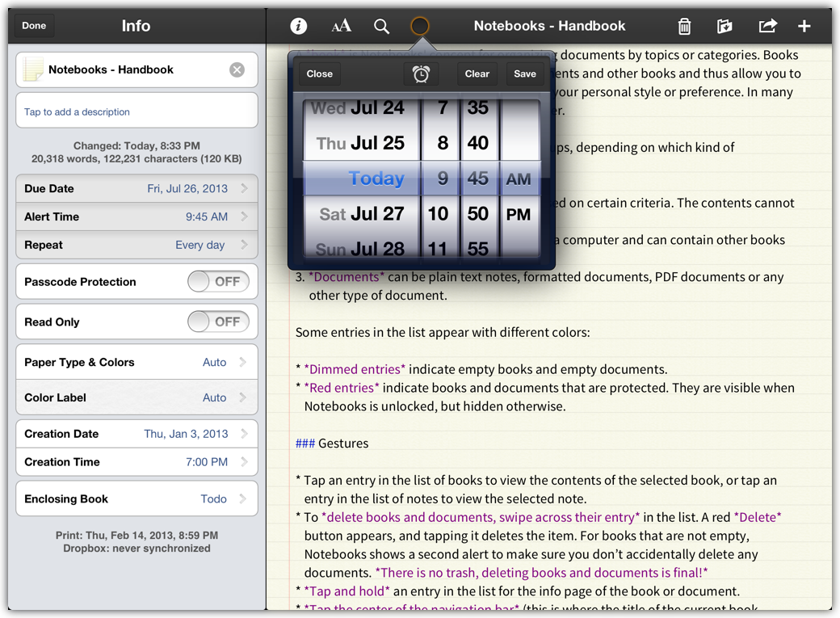Open the Color Label options
Image resolution: width=840 pixels, height=618 pixels.
[136, 397]
